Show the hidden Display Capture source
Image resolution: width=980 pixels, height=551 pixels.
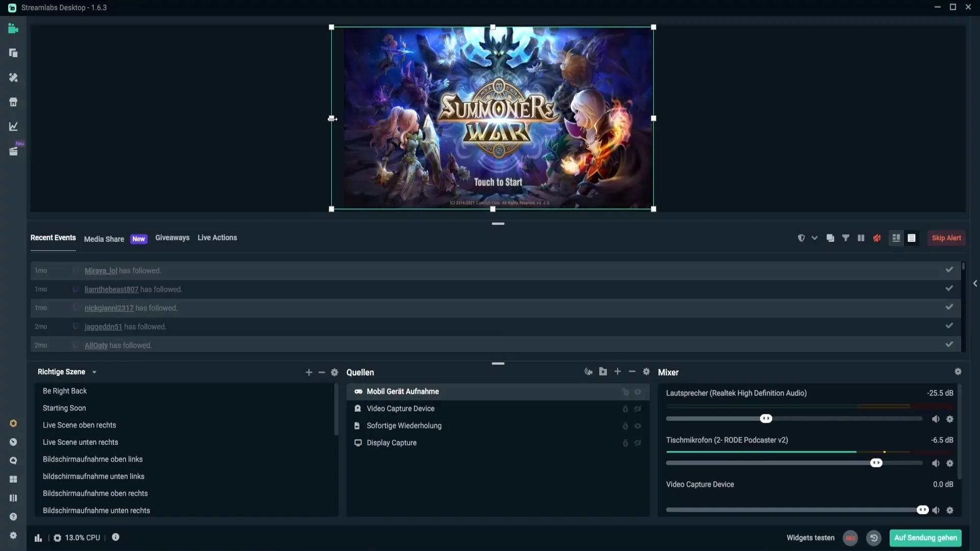638,443
